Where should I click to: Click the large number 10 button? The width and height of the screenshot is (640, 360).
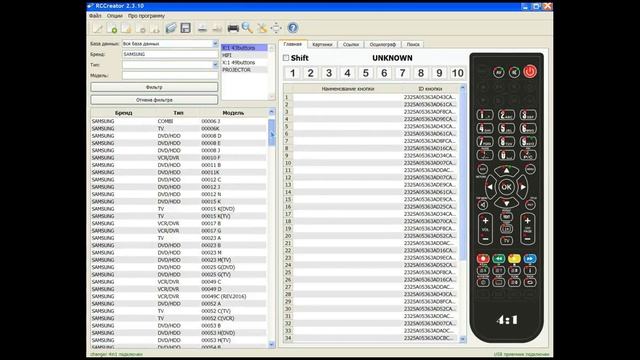[x=458, y=73]
